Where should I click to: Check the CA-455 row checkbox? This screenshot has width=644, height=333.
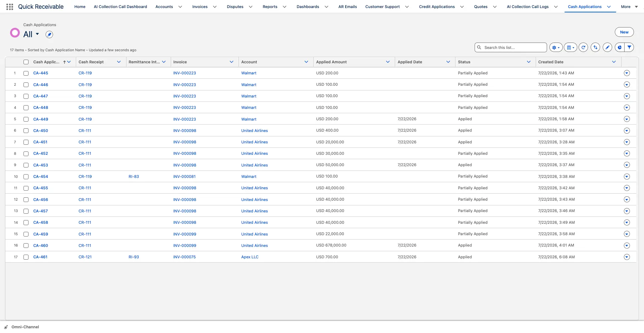[x=26, y=188]
